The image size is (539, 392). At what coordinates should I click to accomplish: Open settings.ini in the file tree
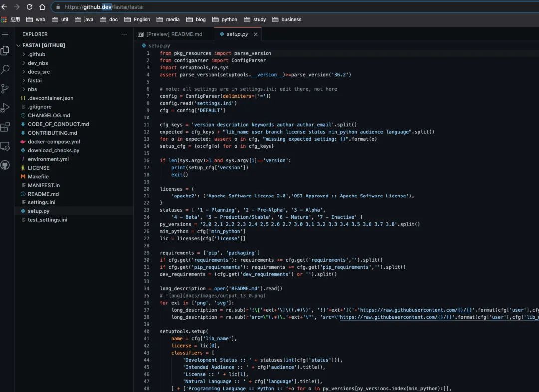(x=41, y=202)
